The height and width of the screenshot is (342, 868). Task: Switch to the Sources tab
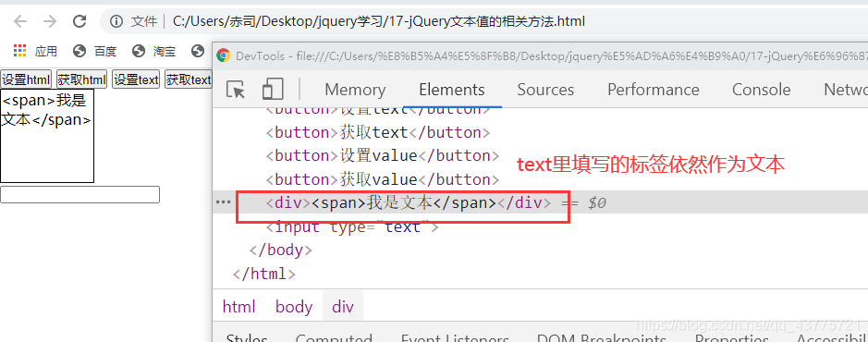point(545,90)
